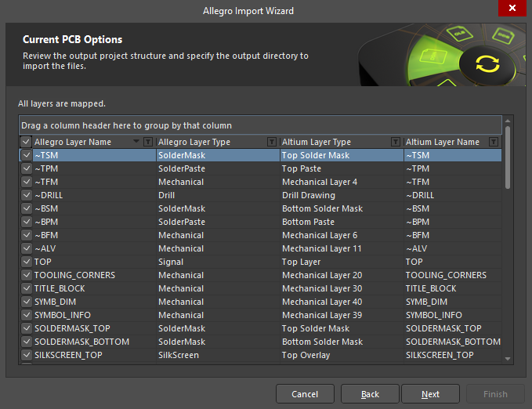The image size is (532, 409).
Task: Select Altium layer name 'SYMB_DIM' cell
Action: (x=453, y=302)
